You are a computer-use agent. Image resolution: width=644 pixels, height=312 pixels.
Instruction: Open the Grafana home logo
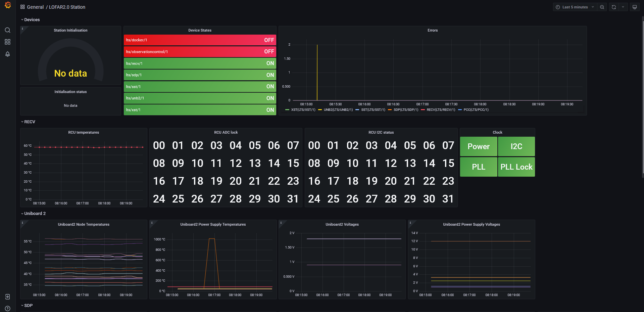8,5
